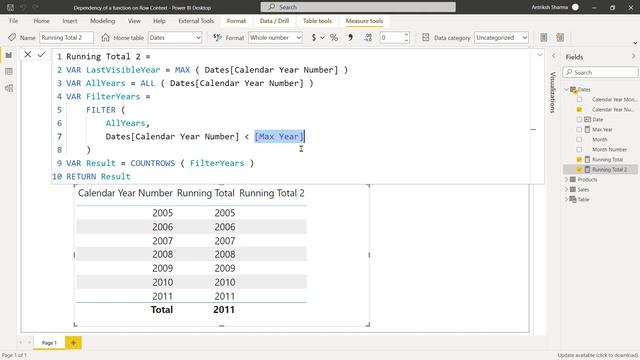Apply thousands separator comma format
This screenshot has height=360, width=640.
[350, 38]
